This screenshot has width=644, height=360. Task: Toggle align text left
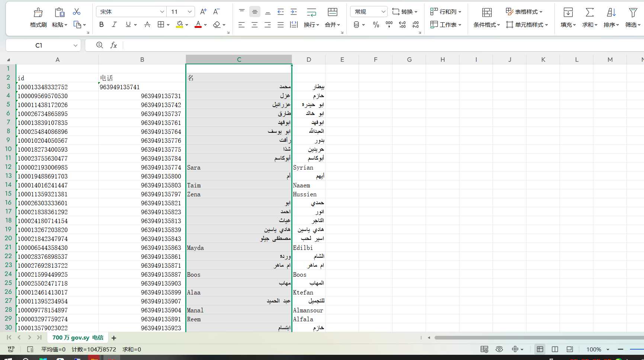[241, 25]
